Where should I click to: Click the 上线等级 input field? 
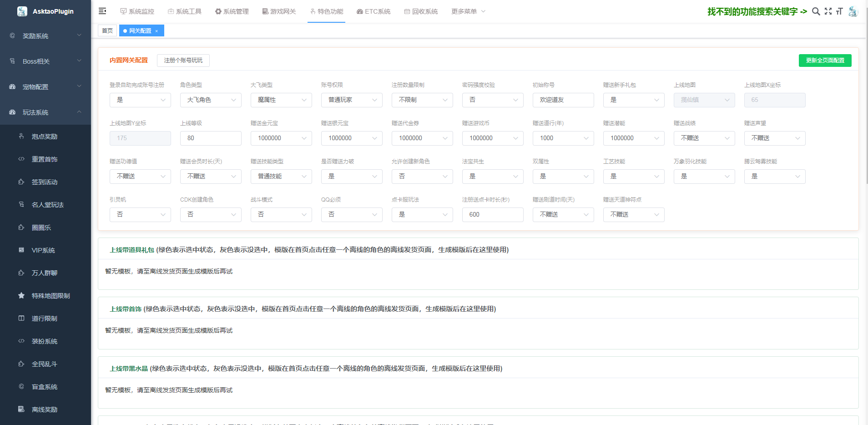click(211, 138)
